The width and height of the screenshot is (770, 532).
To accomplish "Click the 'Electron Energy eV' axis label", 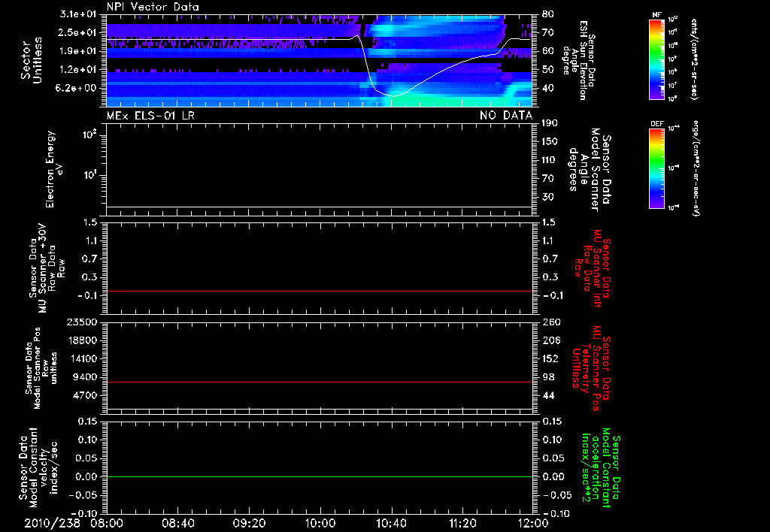I will click(55, 169).
